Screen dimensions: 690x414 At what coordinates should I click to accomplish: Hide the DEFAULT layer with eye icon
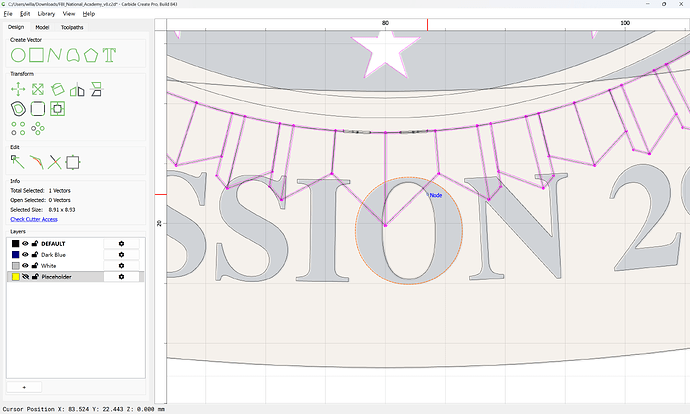[26, 244]
